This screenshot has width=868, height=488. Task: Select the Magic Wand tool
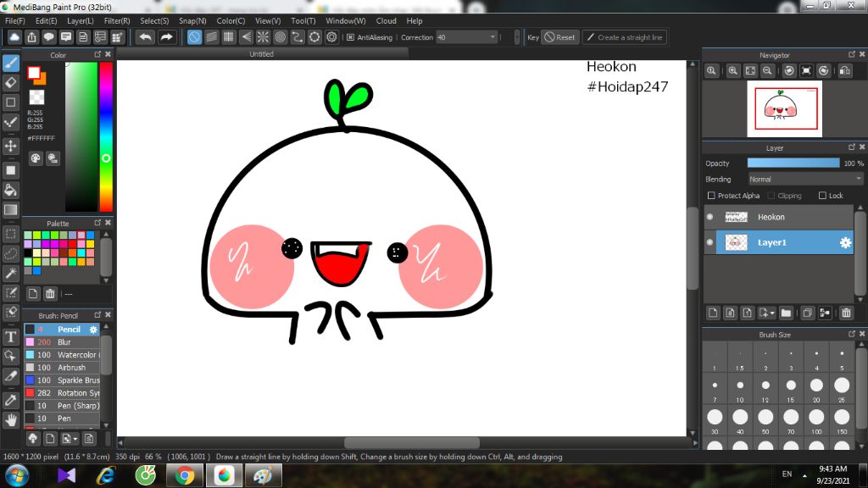point(11,273)
